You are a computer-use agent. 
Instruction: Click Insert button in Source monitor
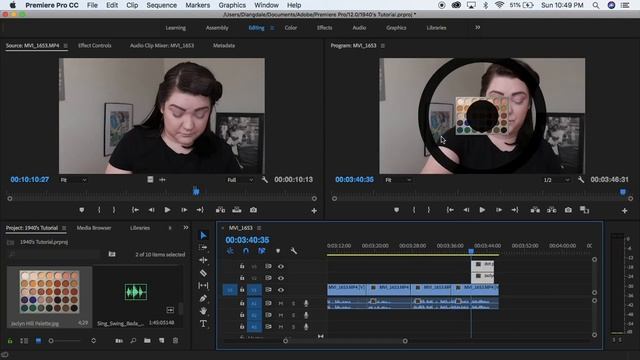pyautogui.click(x=220, y=210)
